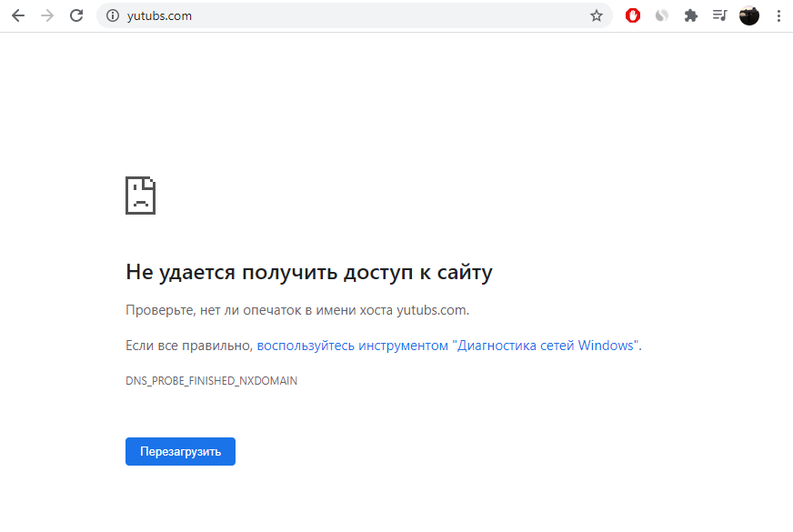Screen dimensions: 793x532
Task: Open the media controls playlist icon
Action: 720,15
